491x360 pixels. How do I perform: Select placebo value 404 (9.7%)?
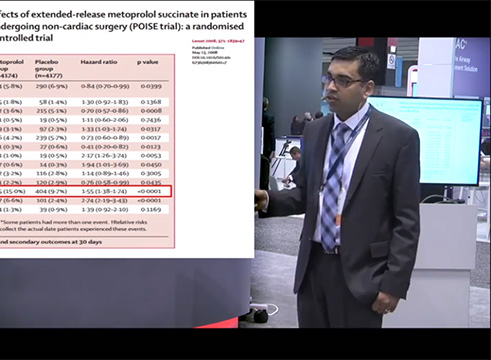pyautogui.click(x=51, y=191)
